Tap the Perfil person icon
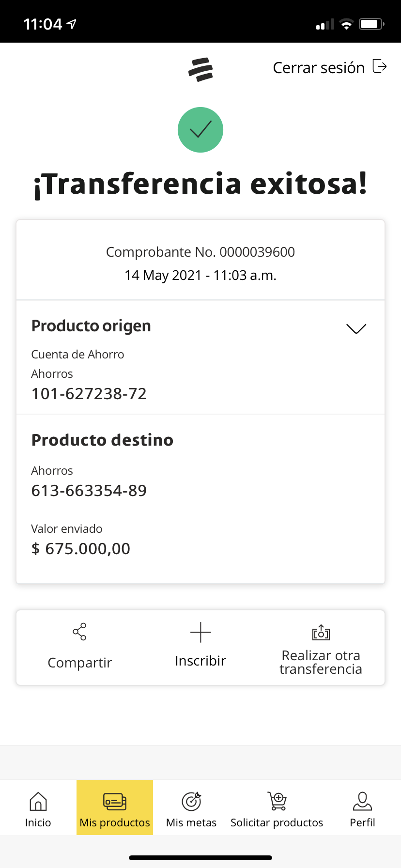 coord(362,801)
